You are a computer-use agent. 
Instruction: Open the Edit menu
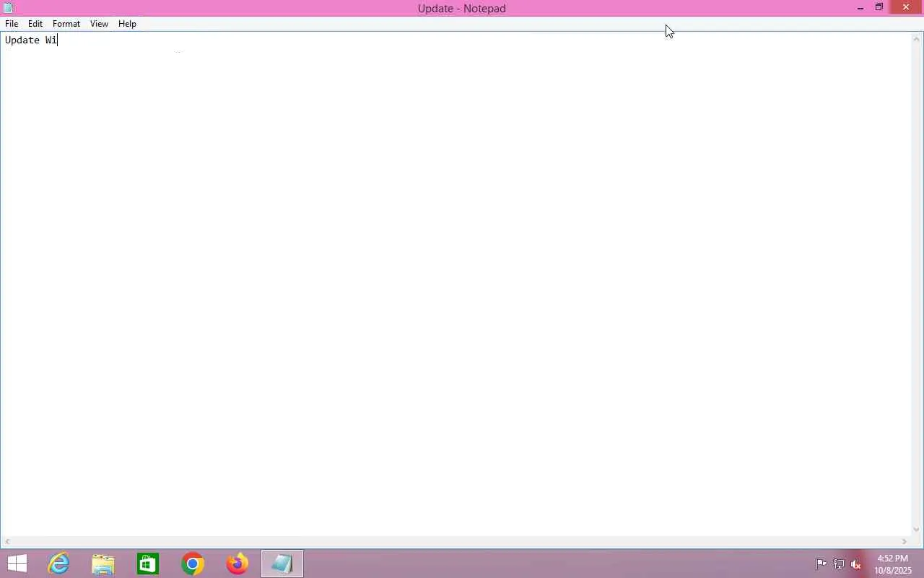(x=35, y=24)
